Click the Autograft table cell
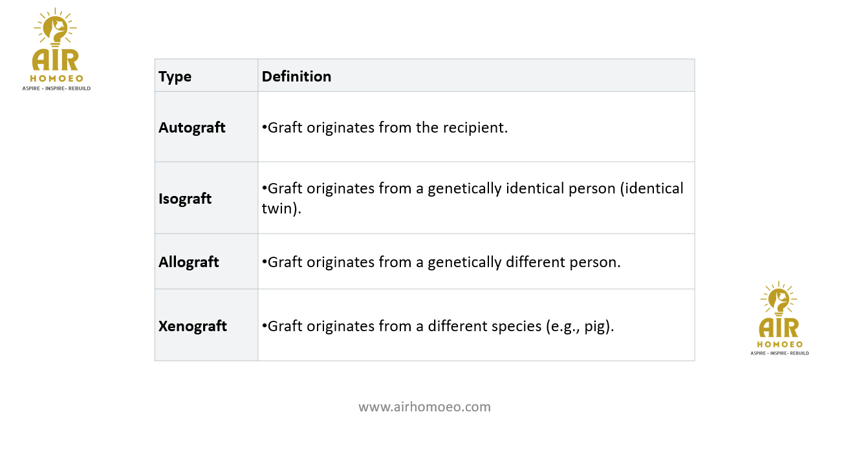 [x=192, y=127]
